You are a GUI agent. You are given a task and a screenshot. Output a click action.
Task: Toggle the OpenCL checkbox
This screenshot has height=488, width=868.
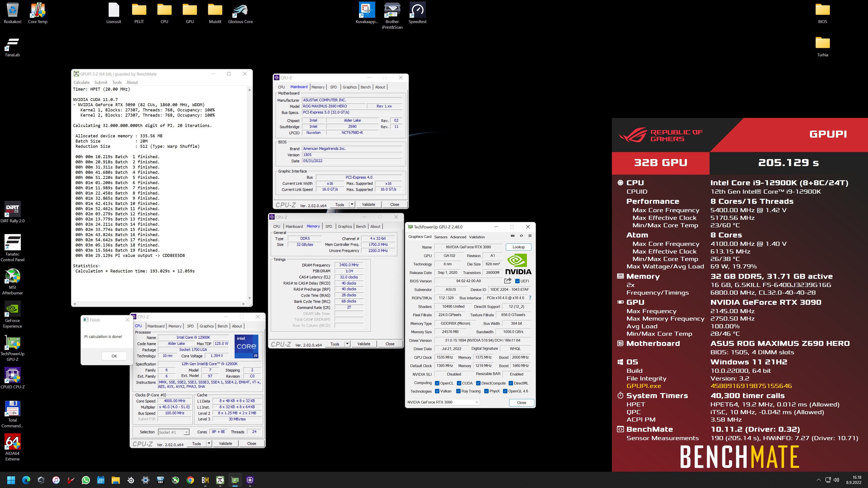tap(437, 383)
